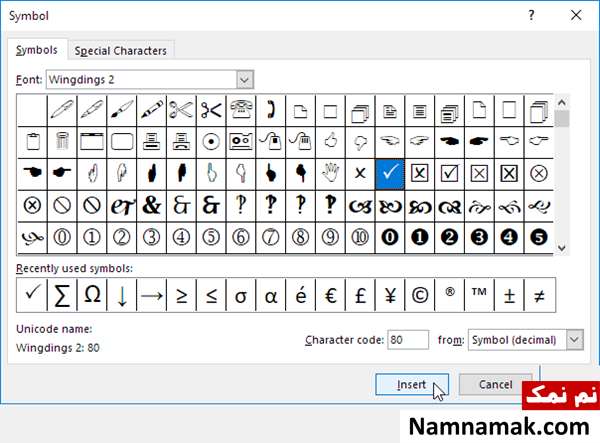Choose the crayon symbol

point(152,111)
